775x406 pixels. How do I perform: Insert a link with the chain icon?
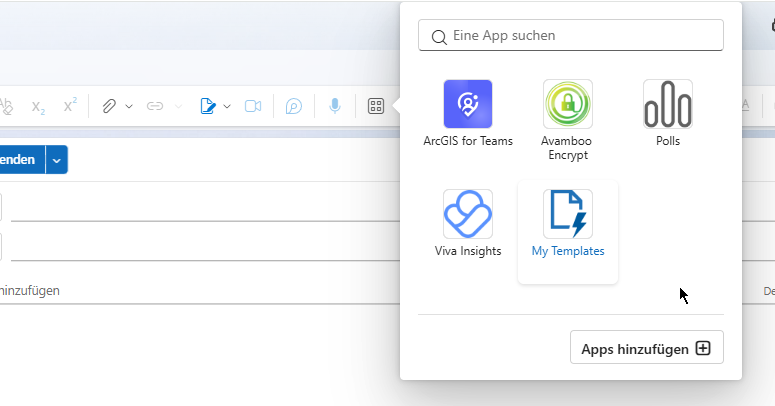pos(155,106)
